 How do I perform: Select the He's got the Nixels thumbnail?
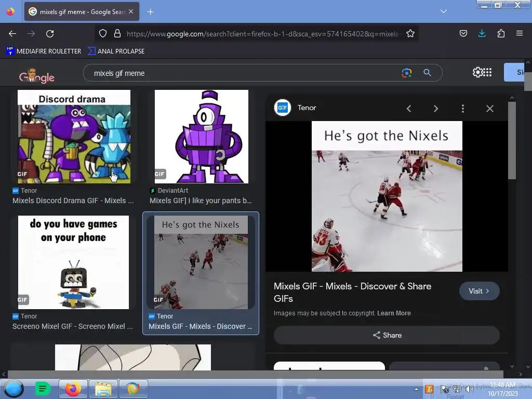tap(201, 262)
